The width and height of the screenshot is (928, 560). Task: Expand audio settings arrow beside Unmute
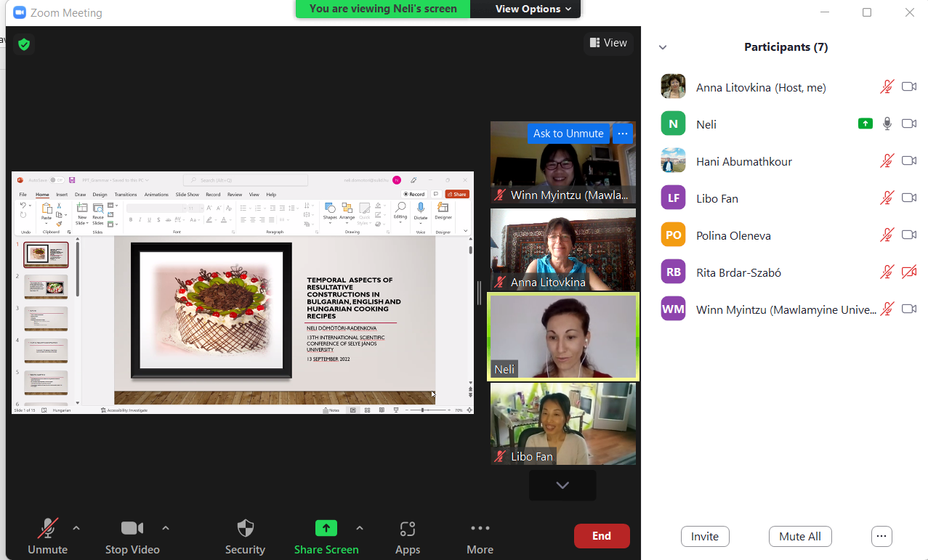(76, 528)
